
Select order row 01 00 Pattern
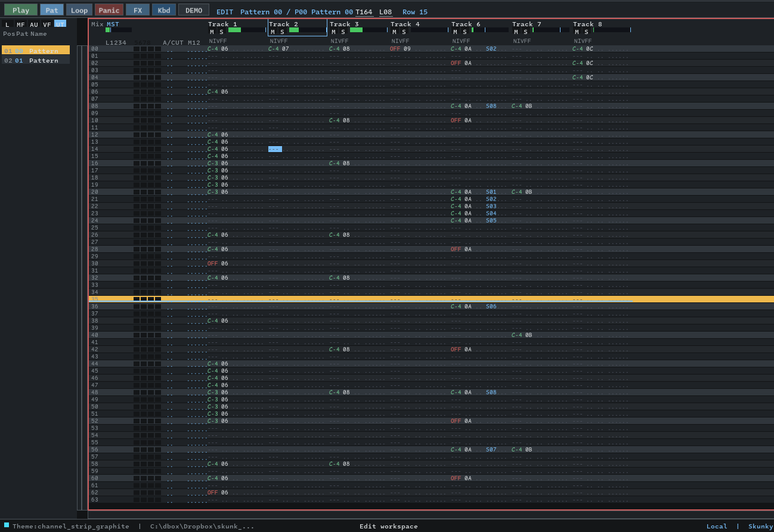(x=36, y=51)
